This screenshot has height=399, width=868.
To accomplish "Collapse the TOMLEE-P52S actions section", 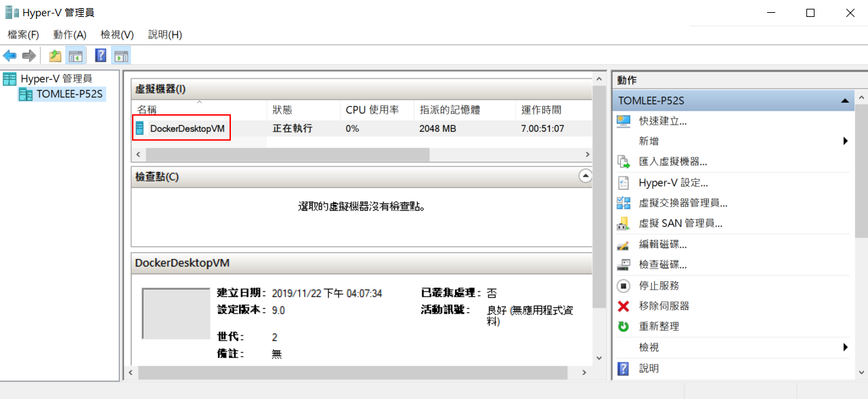I will click(844, 101).
